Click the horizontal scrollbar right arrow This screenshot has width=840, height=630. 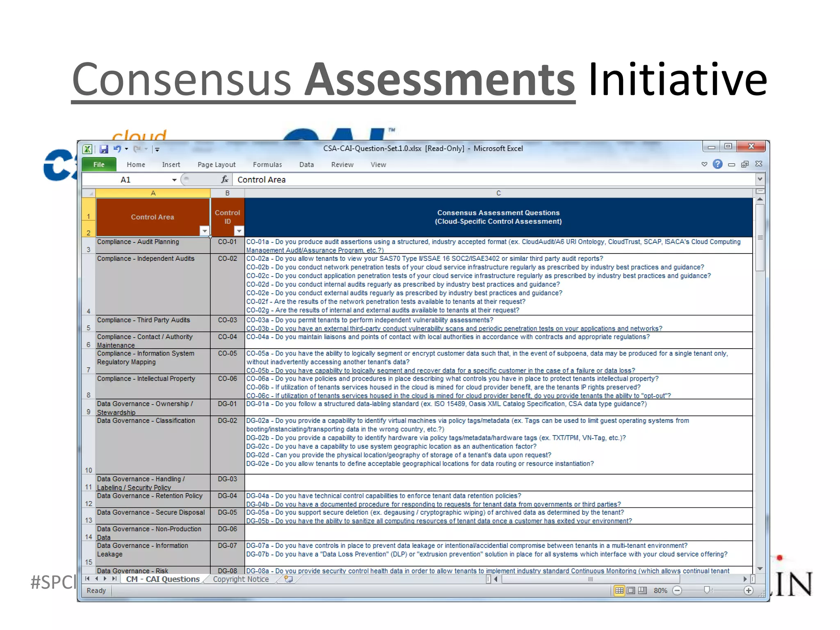745,579
